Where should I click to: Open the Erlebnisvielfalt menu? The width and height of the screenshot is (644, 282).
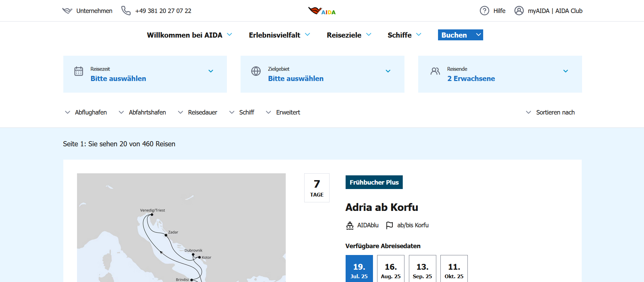click(280, 35)
